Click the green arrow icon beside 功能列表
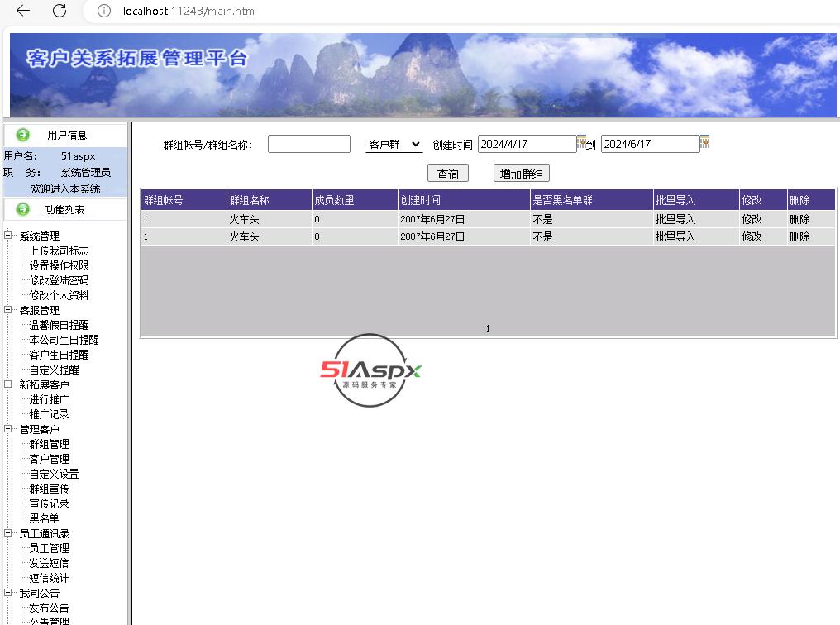The height and width of the screenshot is (625, 840). click(23, 209)
